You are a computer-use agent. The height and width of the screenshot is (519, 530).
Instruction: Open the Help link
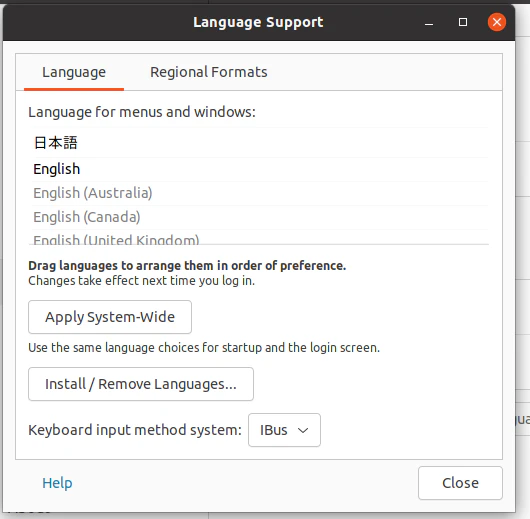click(57, 483)
